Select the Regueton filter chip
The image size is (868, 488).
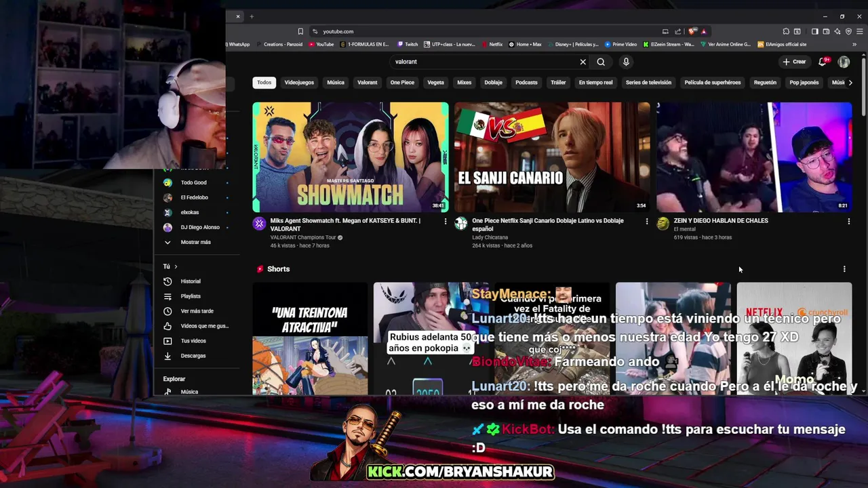765,83
